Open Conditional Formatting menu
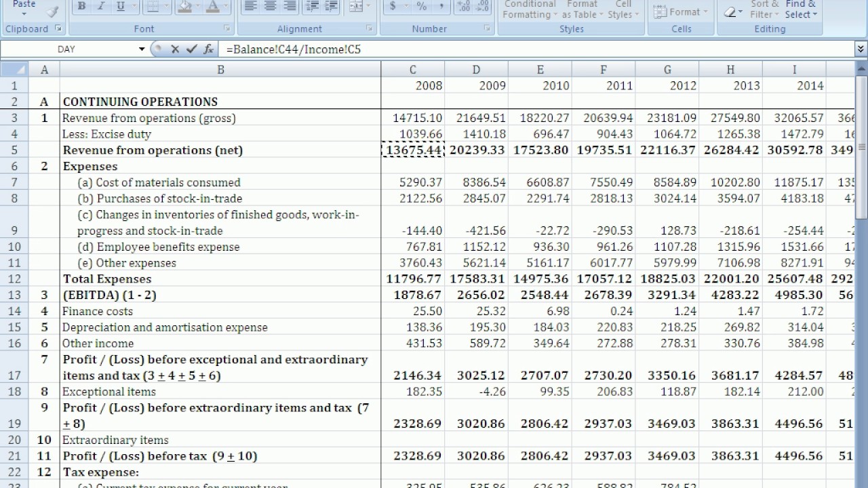Viewport: 868px width, 488px height. 530,9
